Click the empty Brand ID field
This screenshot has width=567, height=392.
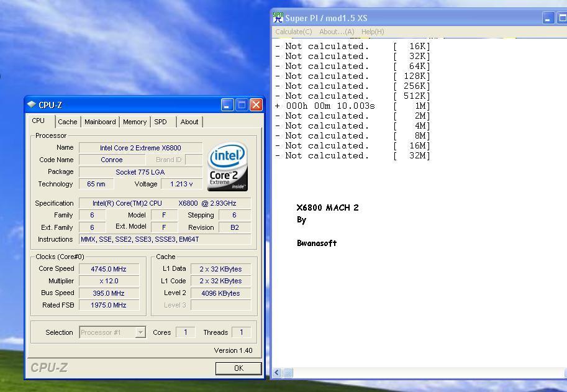coord(194,160)
